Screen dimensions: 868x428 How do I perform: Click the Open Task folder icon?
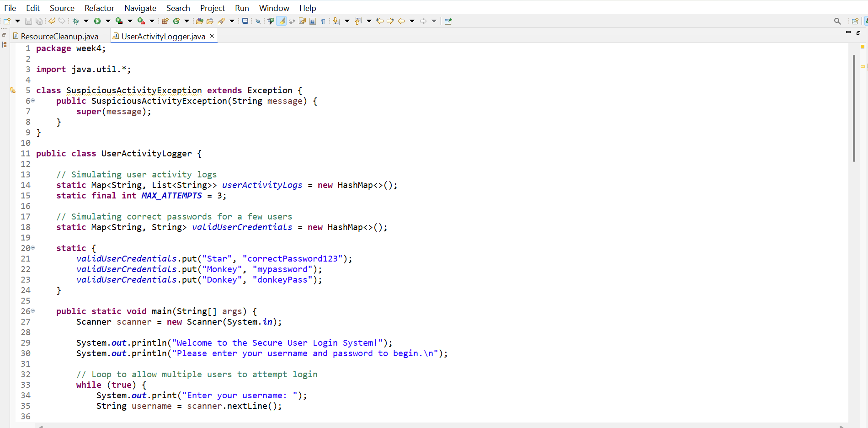tap(210, 21)
